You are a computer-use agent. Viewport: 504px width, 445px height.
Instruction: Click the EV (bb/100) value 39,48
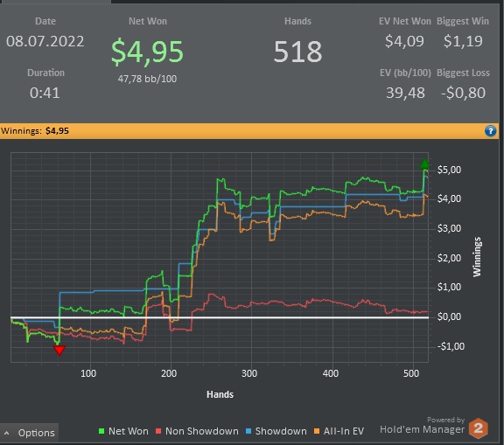(405, 93)
